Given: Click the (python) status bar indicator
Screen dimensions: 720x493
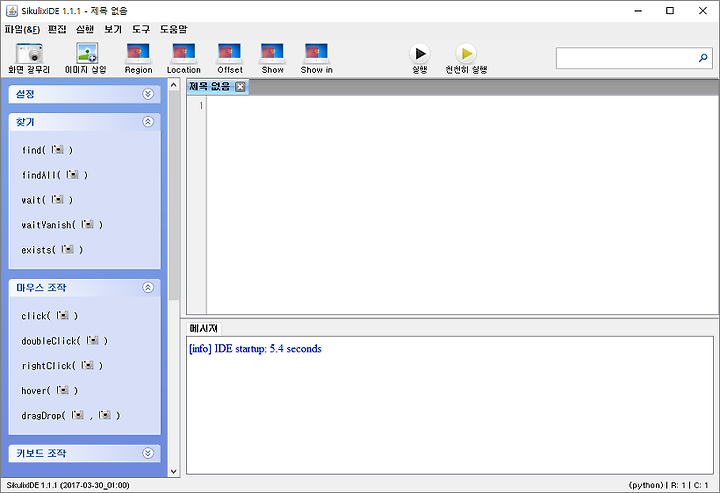Looking at the screenshot, I should pos(646,485).
